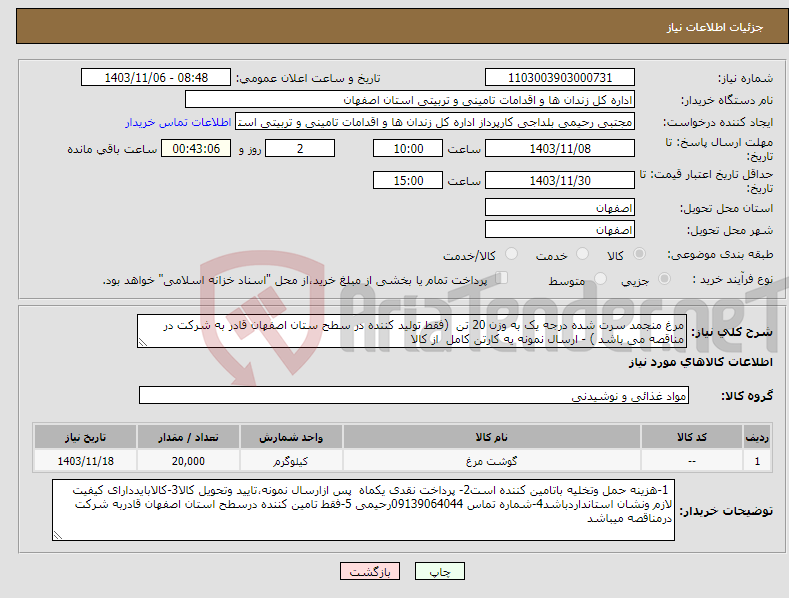This screenshot has height=598, width=789.
Task: Click the general need description text area
Action: [412, 331]
